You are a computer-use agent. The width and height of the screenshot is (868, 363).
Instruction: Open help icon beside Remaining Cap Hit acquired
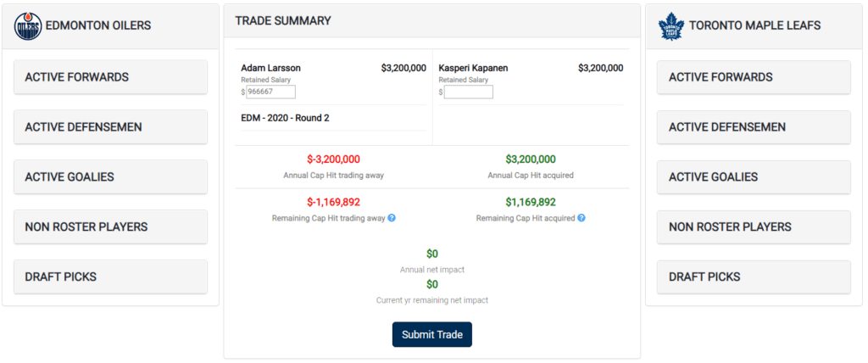[x=581, y=218]
